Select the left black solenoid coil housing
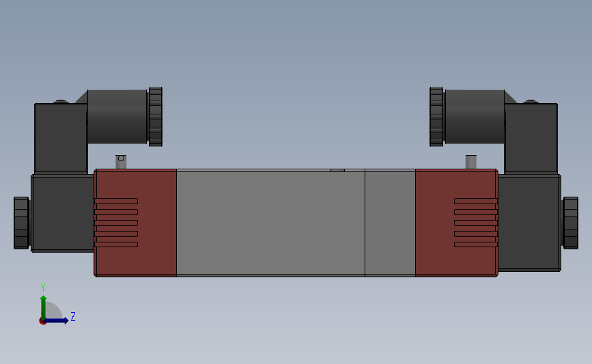 coord(63,212)
